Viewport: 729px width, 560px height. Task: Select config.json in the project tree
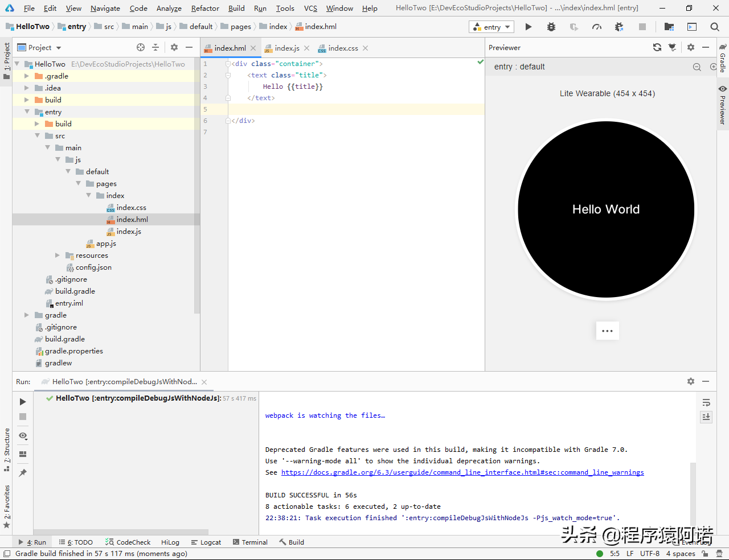(93, 267)
